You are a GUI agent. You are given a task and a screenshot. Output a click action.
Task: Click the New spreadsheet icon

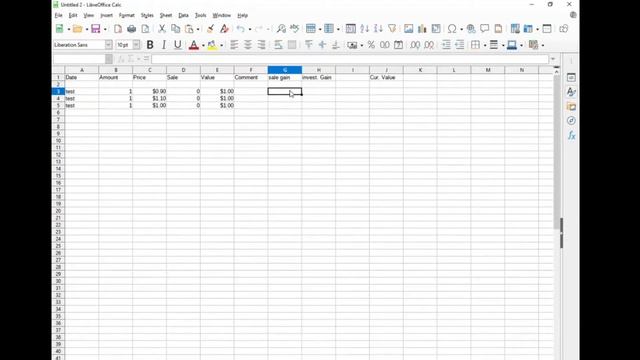(x=60, y=29)
